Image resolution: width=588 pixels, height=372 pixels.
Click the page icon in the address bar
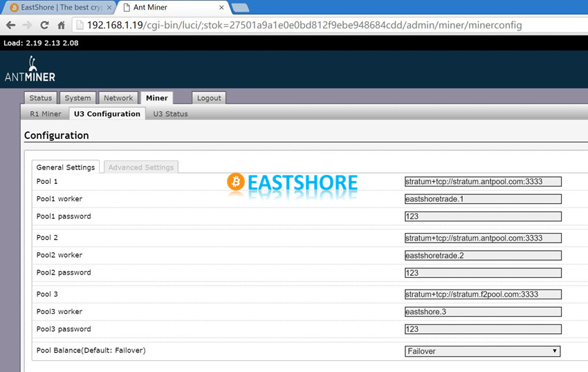[x=80, y=25]
